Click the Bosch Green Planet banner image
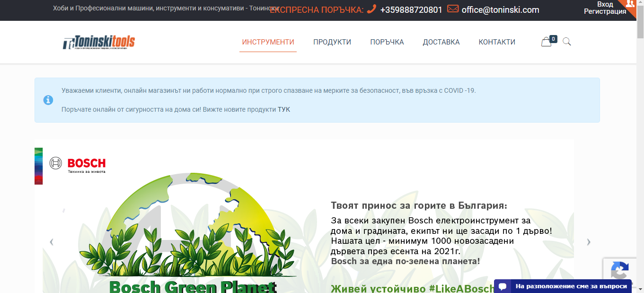Image resolution: width=644 pixels, height=293 pixels. point(304,216)
